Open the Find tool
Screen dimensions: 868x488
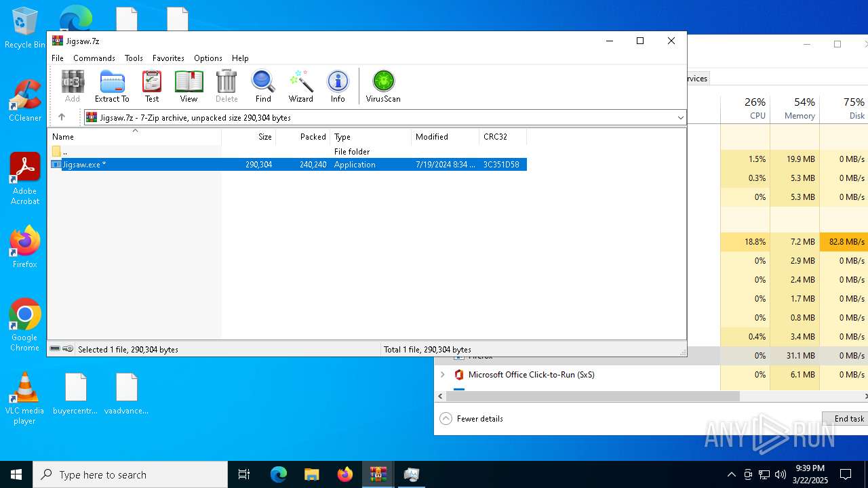tap(263, 86)
